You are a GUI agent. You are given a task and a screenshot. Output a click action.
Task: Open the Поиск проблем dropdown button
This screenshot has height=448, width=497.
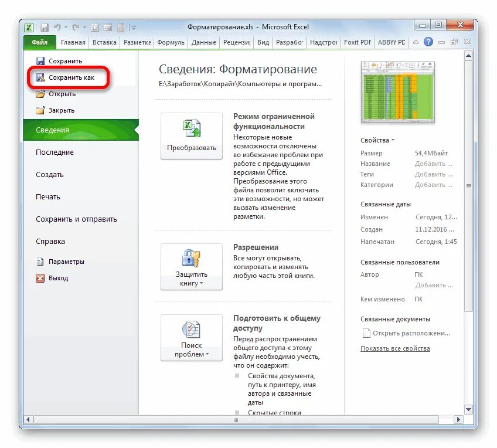click(x=192, y=338)
